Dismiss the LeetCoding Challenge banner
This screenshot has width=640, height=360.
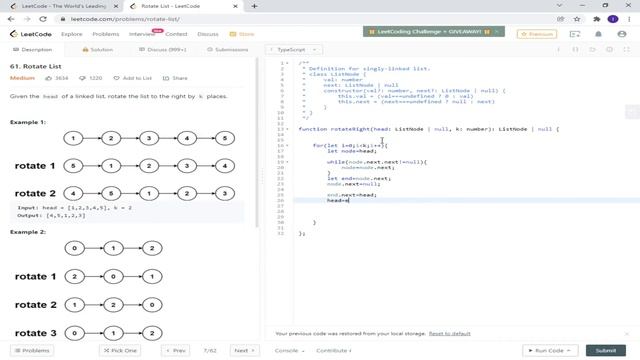(x=497, y=31)
